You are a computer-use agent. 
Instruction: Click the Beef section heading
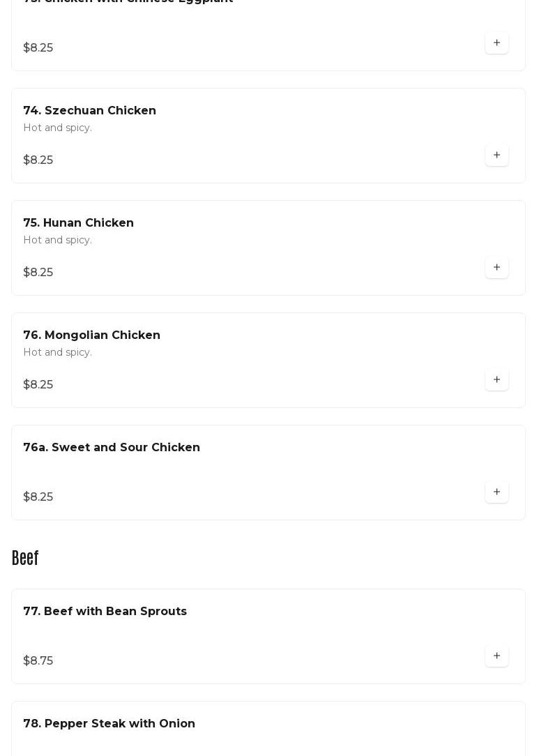(25, 558)
